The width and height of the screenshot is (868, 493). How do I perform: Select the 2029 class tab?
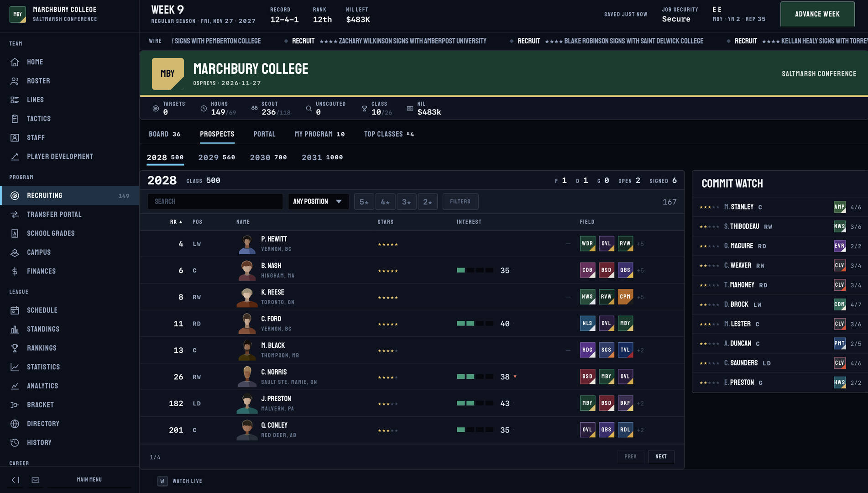click(216, 157)
